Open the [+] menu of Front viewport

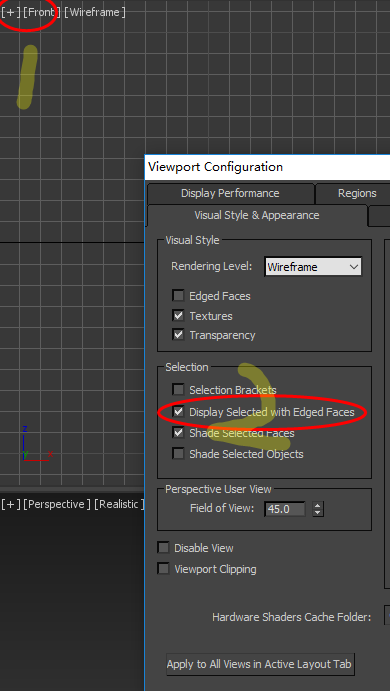coord(11,12)
